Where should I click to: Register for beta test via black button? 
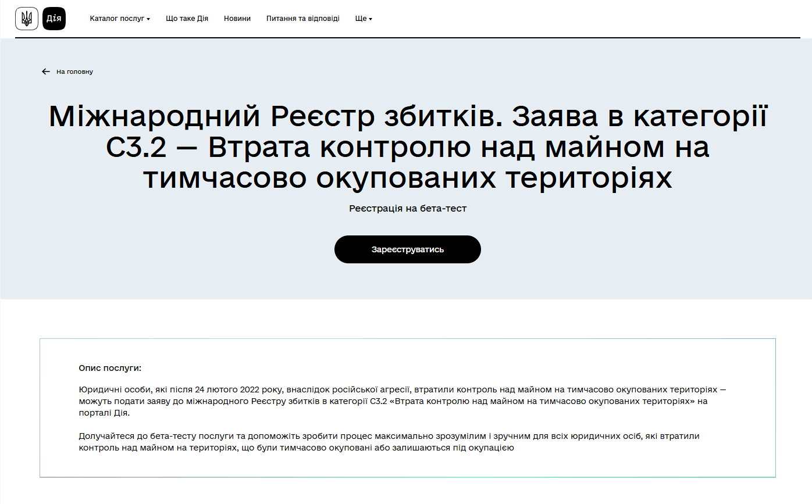pos(407,249)
